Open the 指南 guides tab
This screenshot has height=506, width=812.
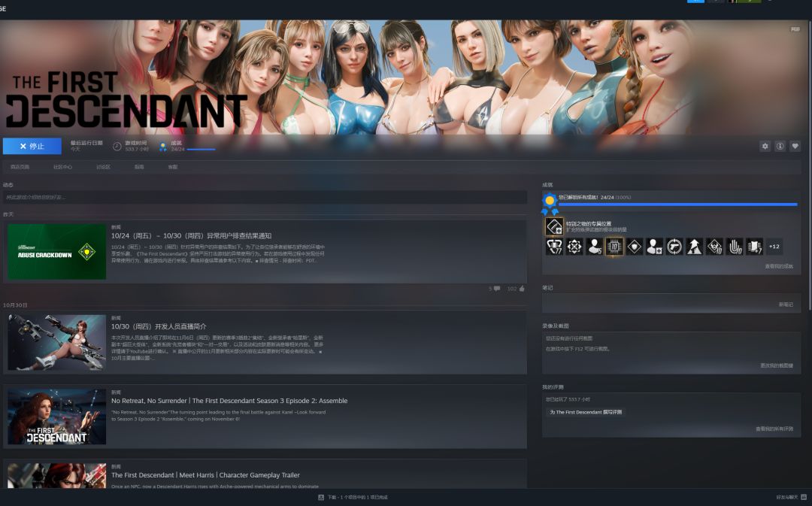click(x=139, y=167)
